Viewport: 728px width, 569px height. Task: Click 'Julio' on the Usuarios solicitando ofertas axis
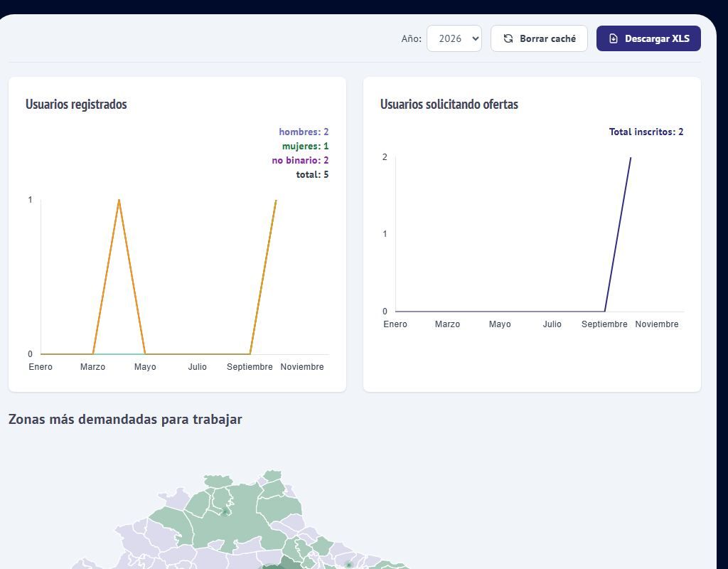552,324
